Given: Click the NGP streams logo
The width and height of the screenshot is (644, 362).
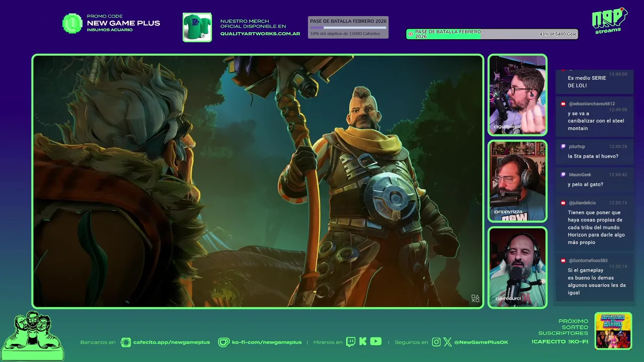Looking at the screenshot, I should [609, 21].
